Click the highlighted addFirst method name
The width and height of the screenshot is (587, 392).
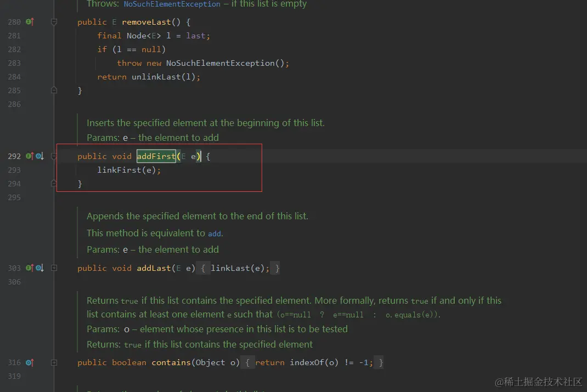click(x=156, y=156)
